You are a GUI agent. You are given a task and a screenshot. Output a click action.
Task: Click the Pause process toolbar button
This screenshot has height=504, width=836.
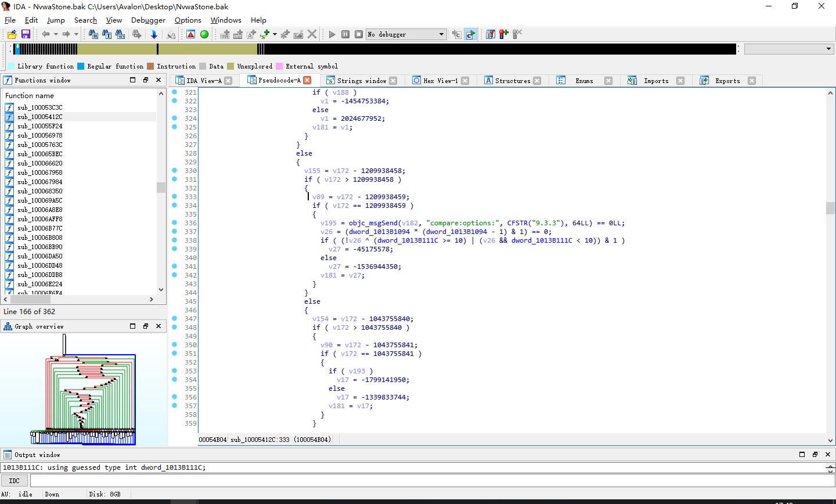point(345,34)
